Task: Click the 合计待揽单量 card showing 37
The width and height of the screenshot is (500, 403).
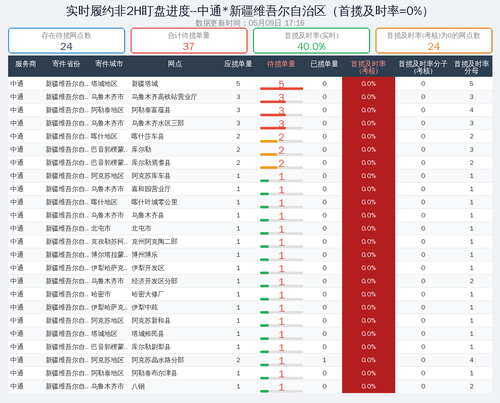Action: [x=189, y=41]
